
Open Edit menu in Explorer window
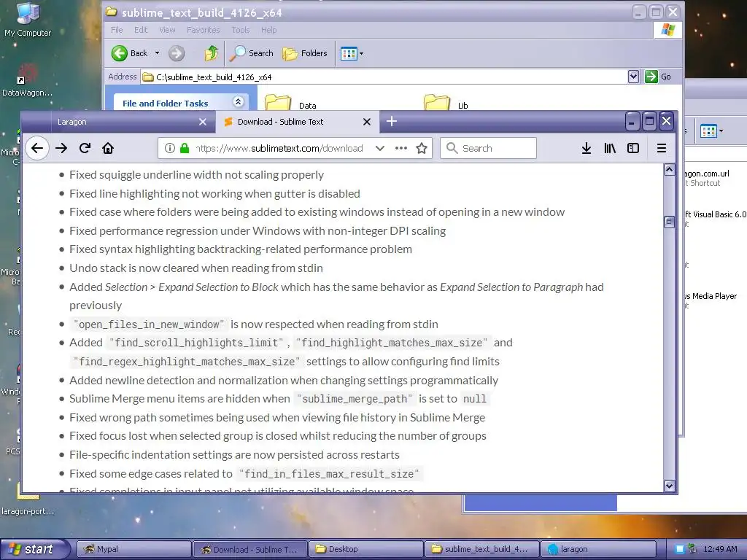(141, 30)
